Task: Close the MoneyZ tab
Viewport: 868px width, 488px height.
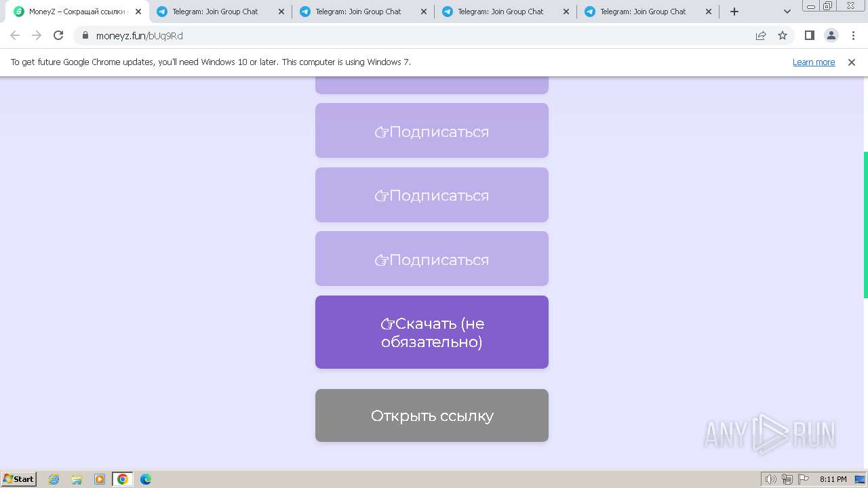Action: (138, 12)
